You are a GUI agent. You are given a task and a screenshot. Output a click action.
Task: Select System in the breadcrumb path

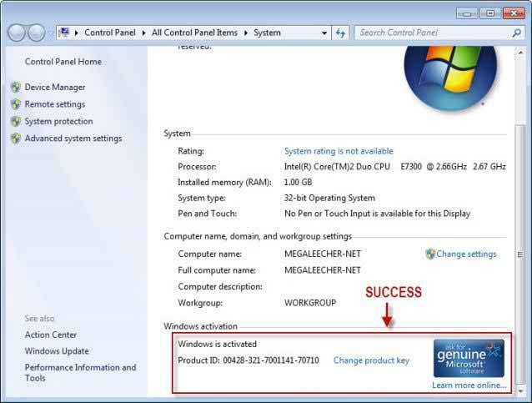268,33
